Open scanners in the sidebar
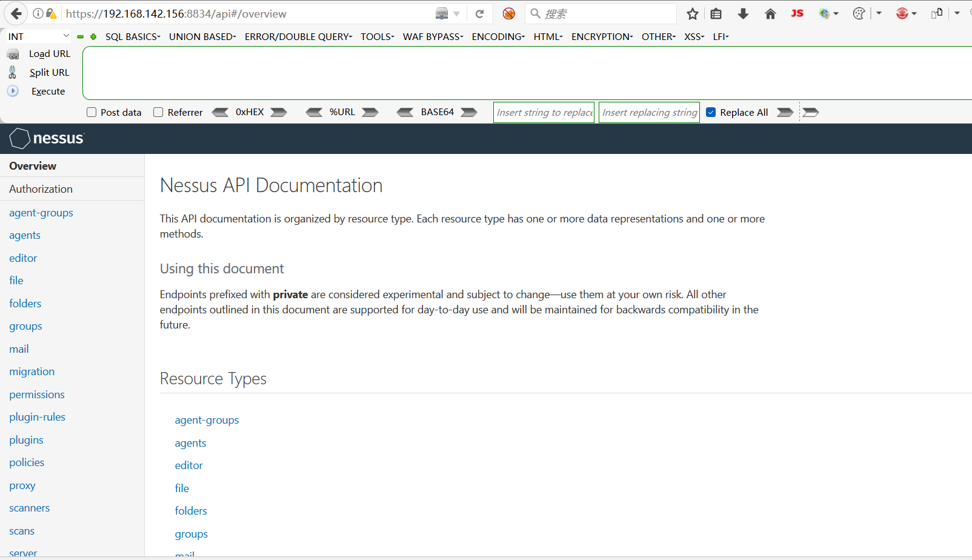 pos(30,508)
